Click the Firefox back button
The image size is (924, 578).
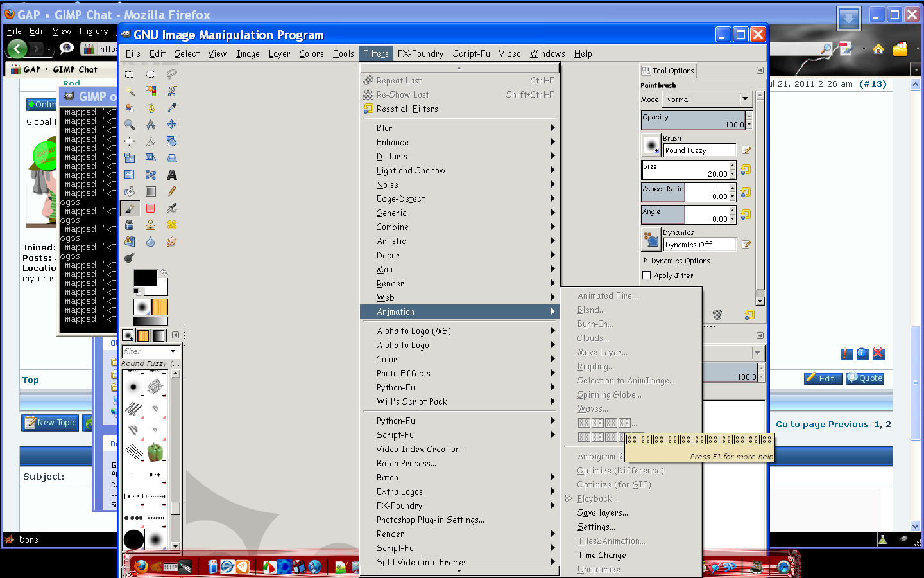point(17,48)
